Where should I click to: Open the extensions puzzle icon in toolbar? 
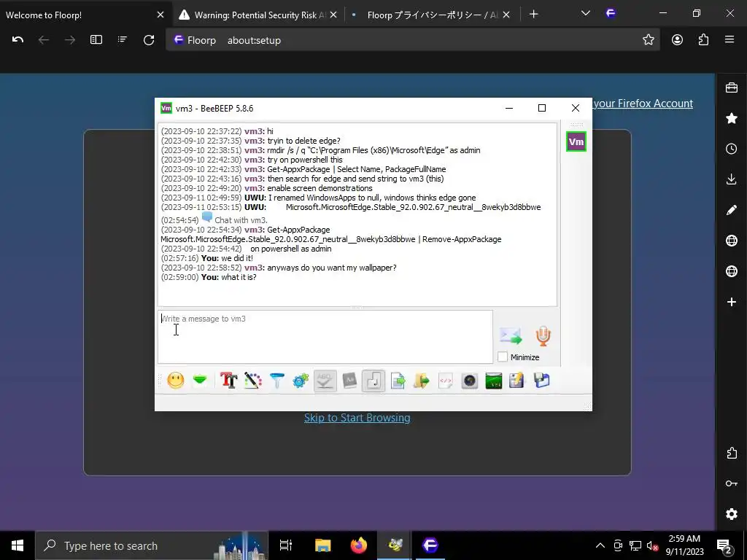pos(704,40)
